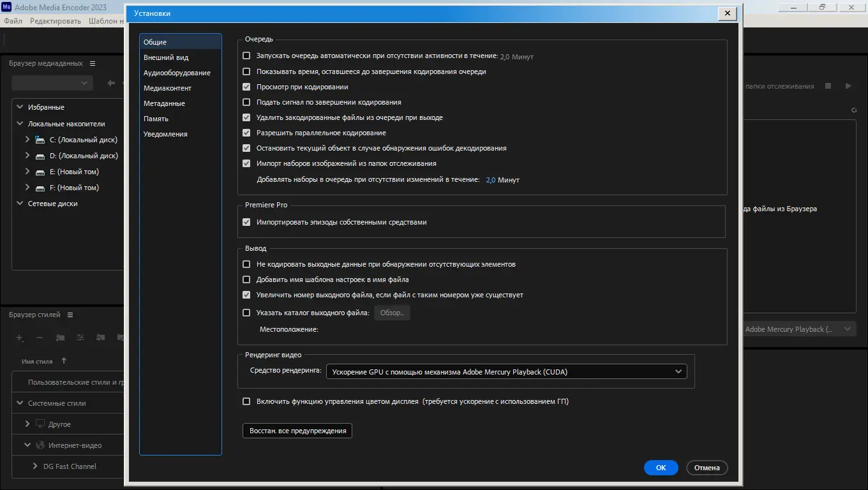Enable Добавить имя шаблона настроек checkbox
This screenshot has width=868, height=490.
coord(246,279)
